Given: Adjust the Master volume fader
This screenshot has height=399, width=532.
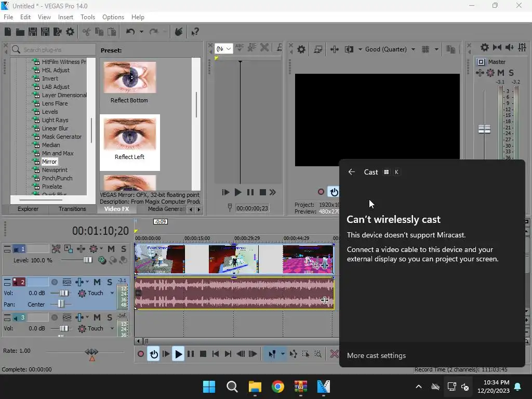Looking at the screenshot, I should 484,129.
